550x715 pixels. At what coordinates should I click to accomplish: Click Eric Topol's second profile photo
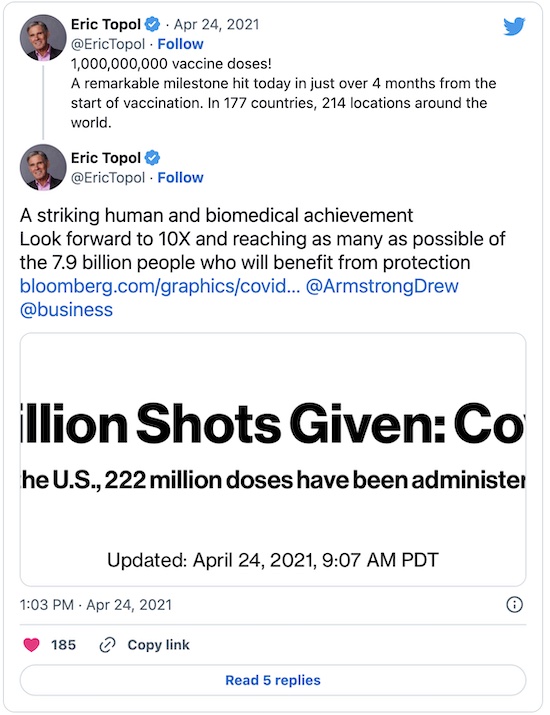[x=43, y=167]
